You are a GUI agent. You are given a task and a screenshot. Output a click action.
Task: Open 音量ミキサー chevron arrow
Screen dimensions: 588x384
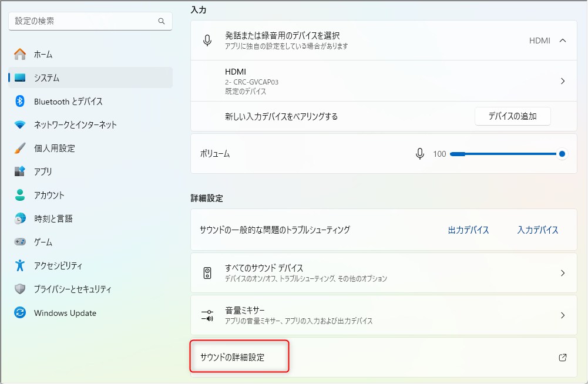click(x=563, y=315)
